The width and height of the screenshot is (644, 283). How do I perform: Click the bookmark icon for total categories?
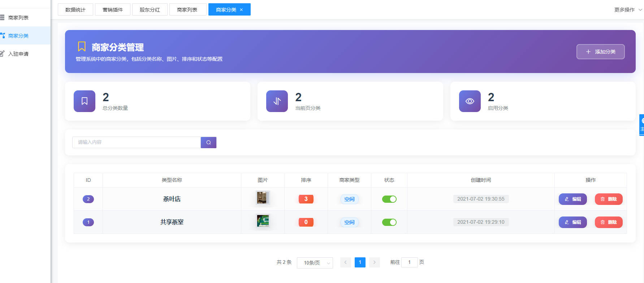pyautogui.click(x=85, y=101)
